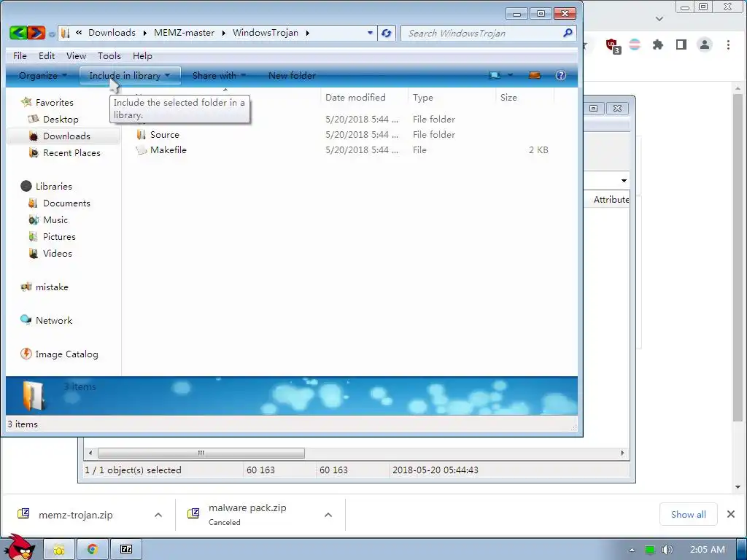
Task: Create a New folder
Action: 292,76
